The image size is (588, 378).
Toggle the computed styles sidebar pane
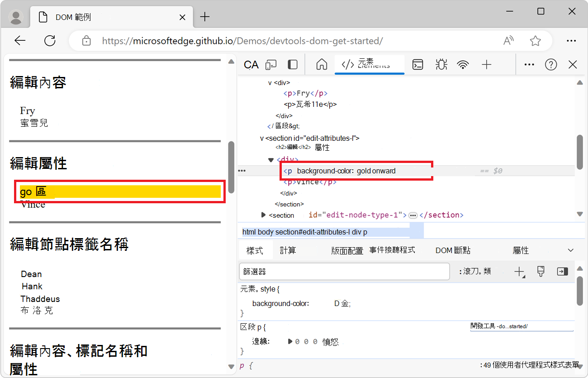[562, 272]
